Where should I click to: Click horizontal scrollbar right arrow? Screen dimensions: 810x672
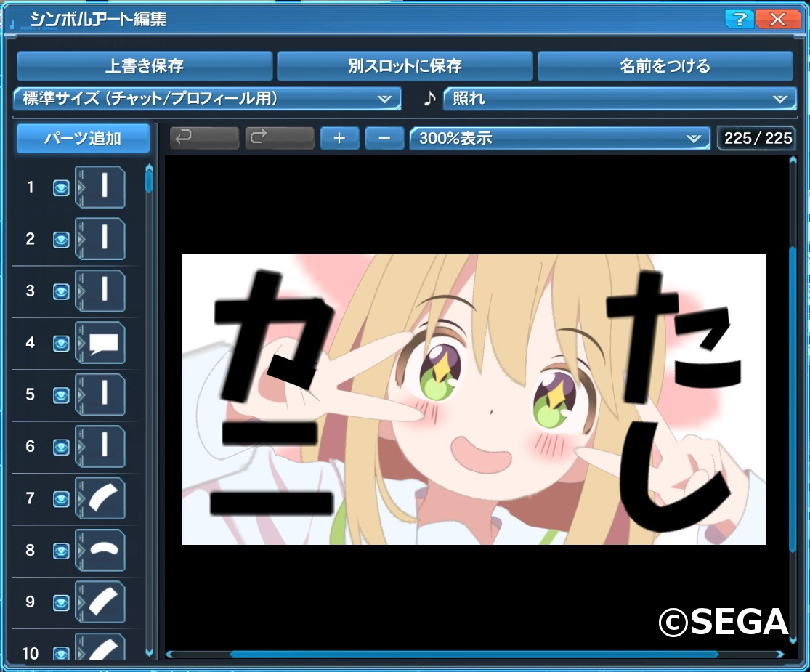pos(779,655)
